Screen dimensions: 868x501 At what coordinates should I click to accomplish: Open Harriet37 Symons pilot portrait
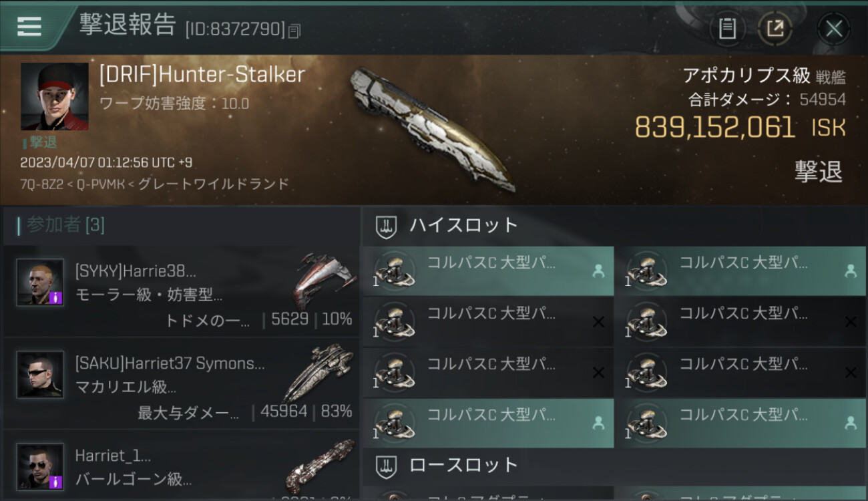coord(40,375)
